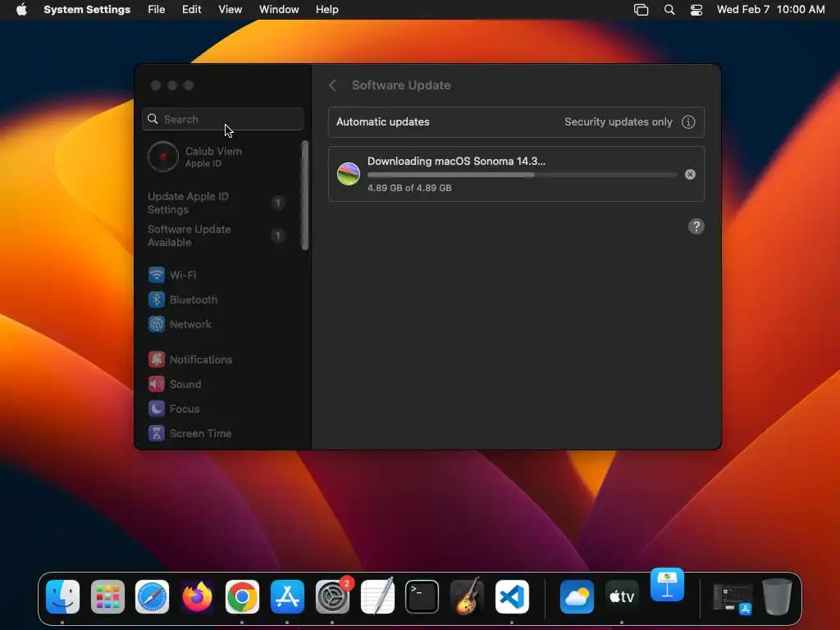
Task: Click the help question mark button
Action: click(x=696, y=226)
